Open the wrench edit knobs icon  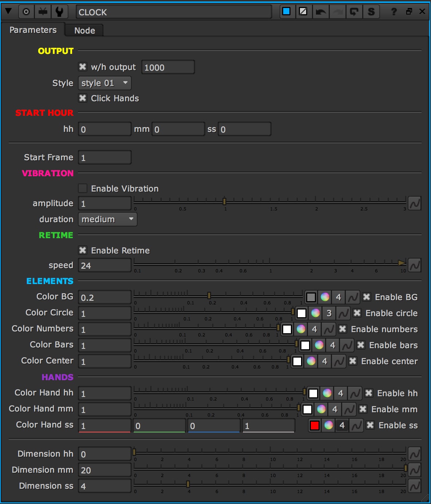pos(59,12)
